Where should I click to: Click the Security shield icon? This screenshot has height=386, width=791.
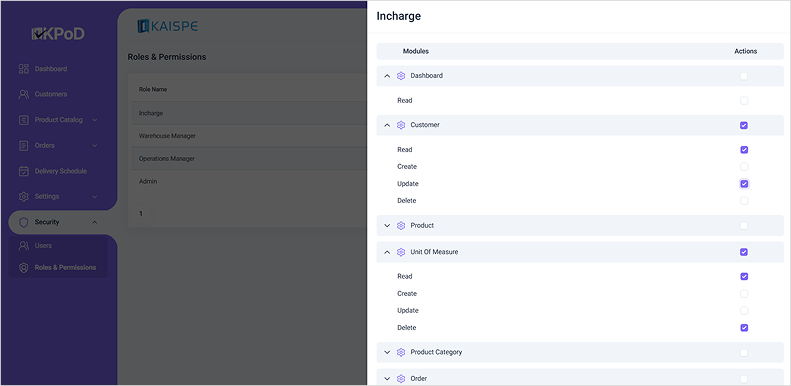[24, 223]
